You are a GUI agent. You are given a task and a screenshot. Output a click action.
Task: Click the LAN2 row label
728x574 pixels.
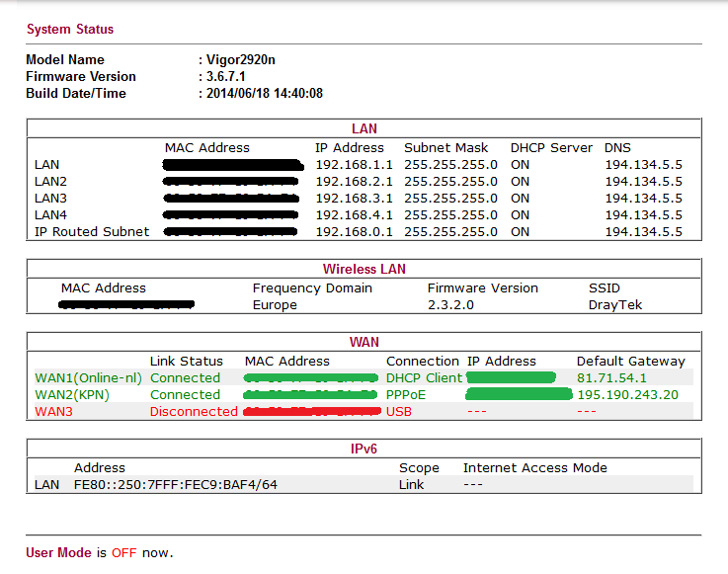click(x=50, y=182)
